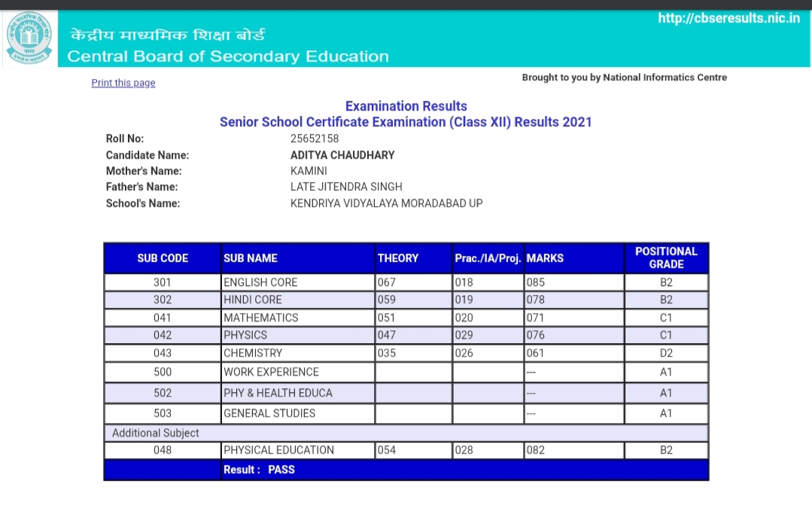Screen dimensions: 812x505
Task: Click Mathematics grade C1
Action: [667, 318]
